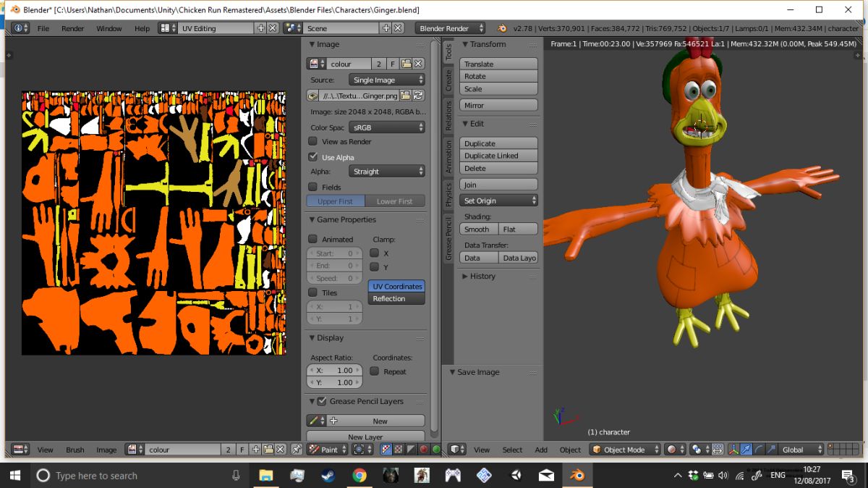The width and height of the screenshot is (868, 488).
Task: Open the Render menu
Action: tap(73, 28)
